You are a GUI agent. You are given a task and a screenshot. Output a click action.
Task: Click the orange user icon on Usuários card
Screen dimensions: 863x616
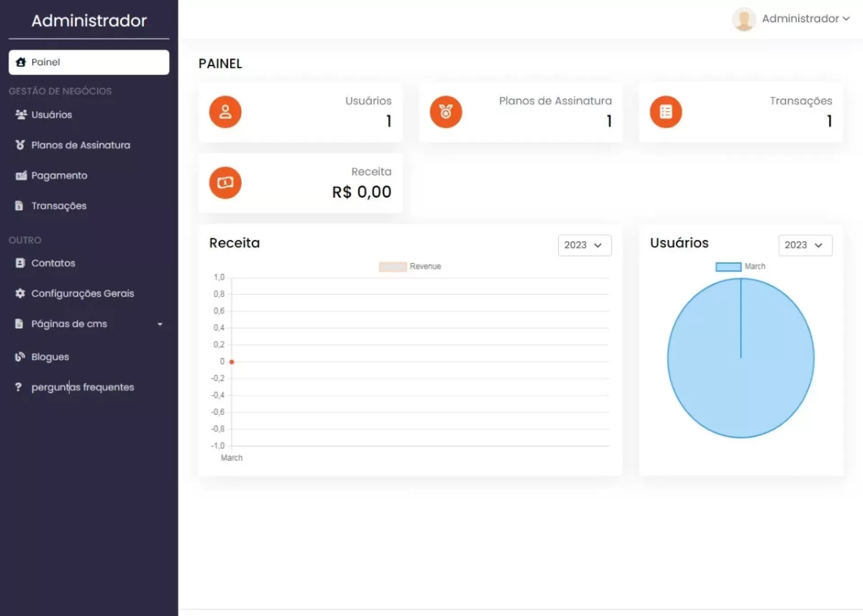coord(225,112)
